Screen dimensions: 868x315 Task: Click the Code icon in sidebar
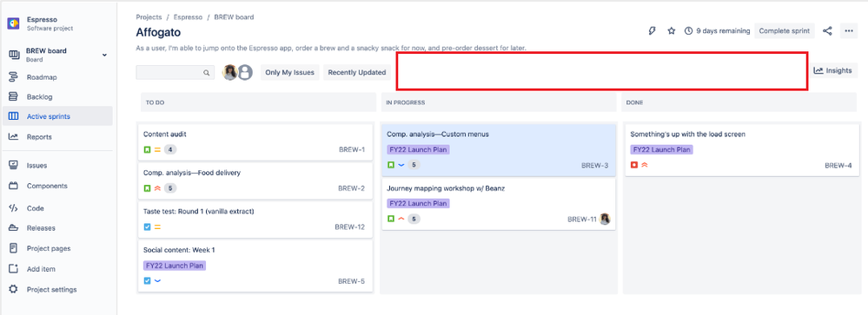click(x=13, y=208)
